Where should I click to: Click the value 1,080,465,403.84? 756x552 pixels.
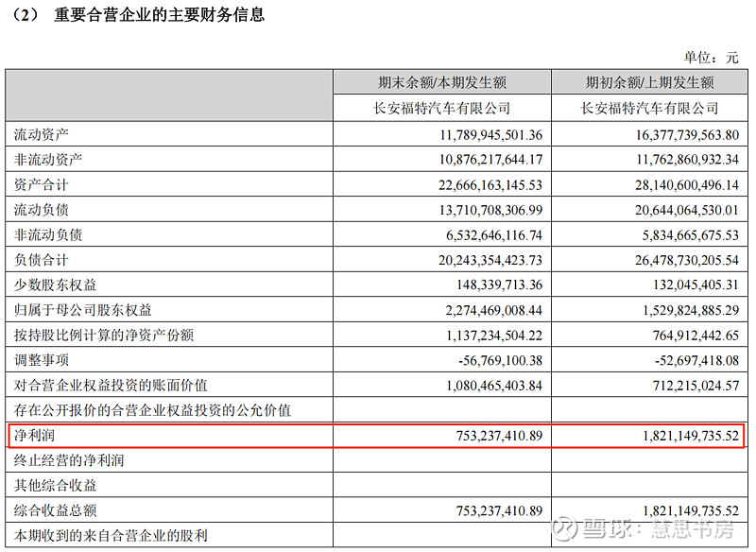point(494,386)
